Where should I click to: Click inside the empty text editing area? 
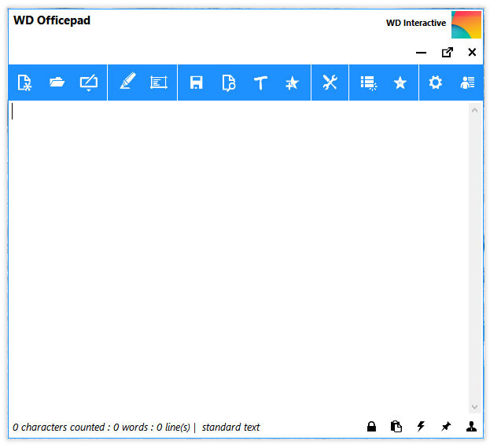(x=239, y=258)
